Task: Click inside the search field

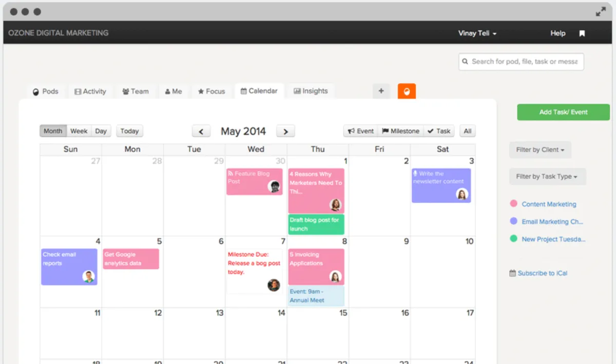Action: [x=521, y=62]
